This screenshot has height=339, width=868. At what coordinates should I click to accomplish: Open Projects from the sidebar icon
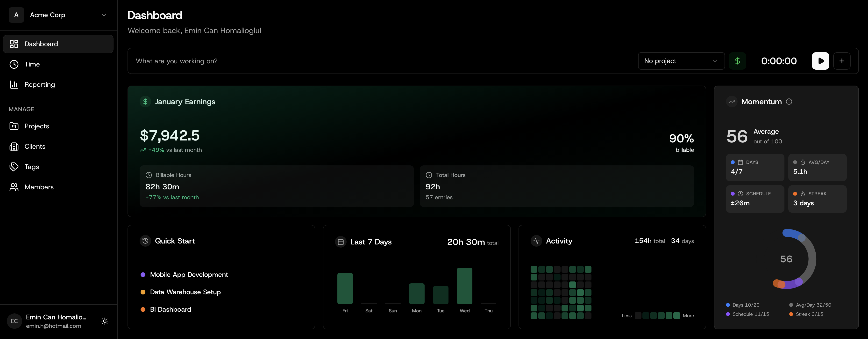coord(14,126)
